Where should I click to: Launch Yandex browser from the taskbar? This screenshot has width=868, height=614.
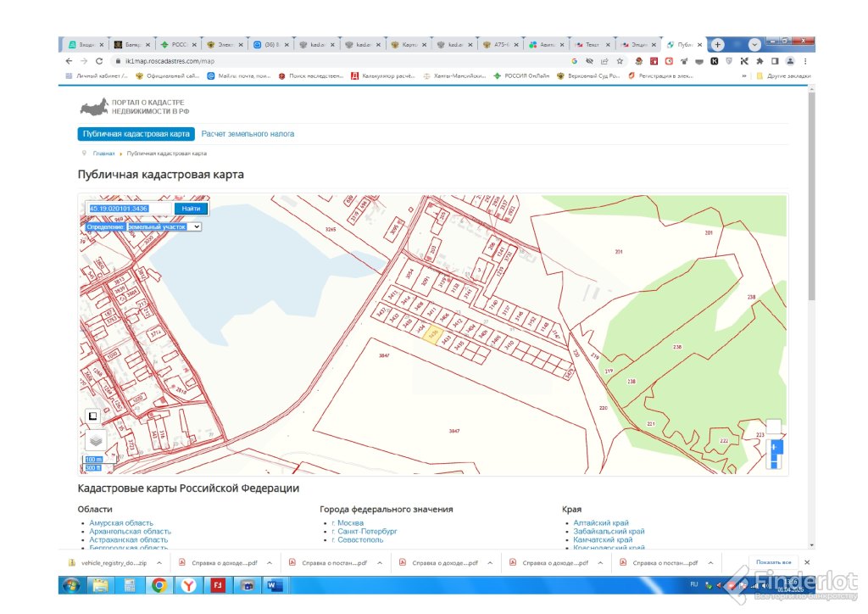[x=187, y=584]
